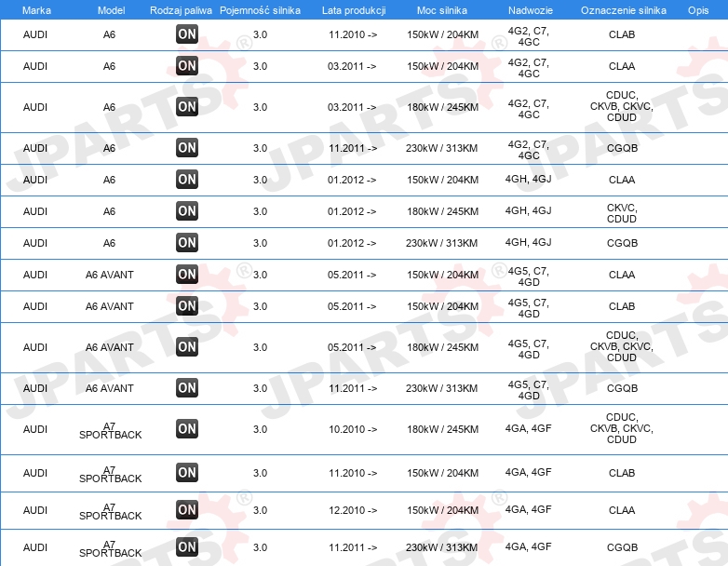Click 12.2010 date in A7 Sportback row
The width and height of the screenshot is (728, 566).
point(353,510)
